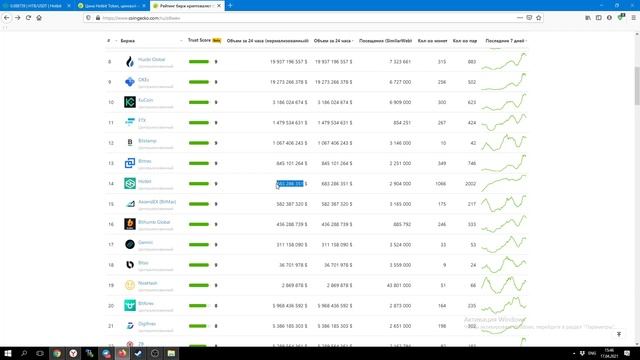640x360 pixels.
Task: Open the Firefox hamburger menu
Action: point(633,18)
